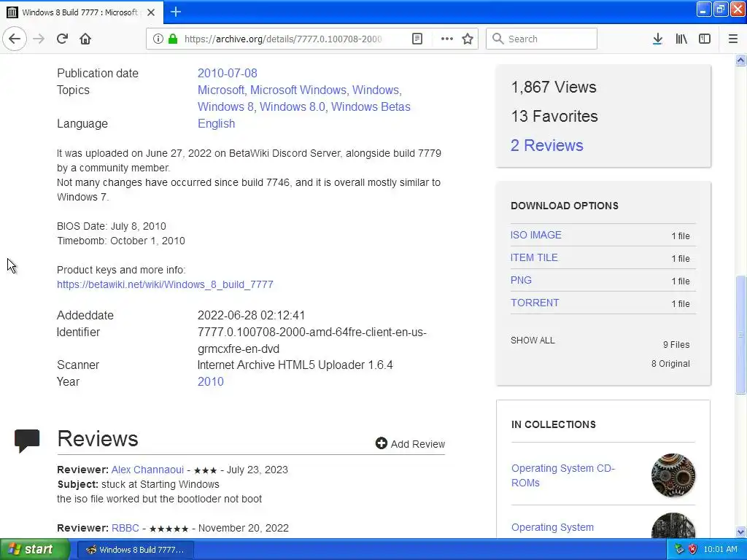
Task: Open the Library bookshelf icon
Action: (681, 39)
